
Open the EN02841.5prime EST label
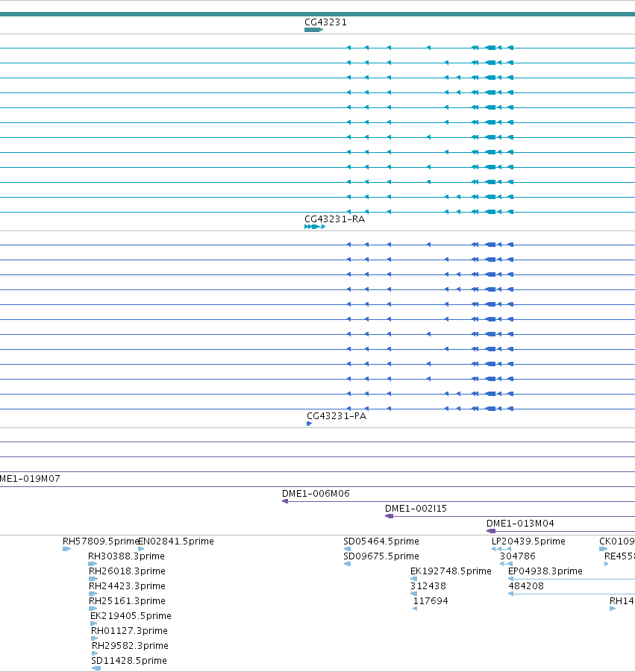(x=176, y=541)
